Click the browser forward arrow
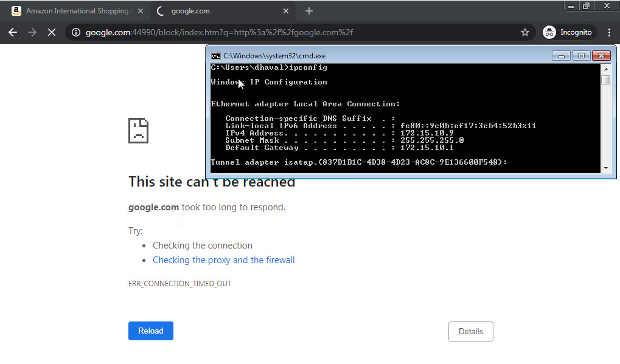 (32, 32)
